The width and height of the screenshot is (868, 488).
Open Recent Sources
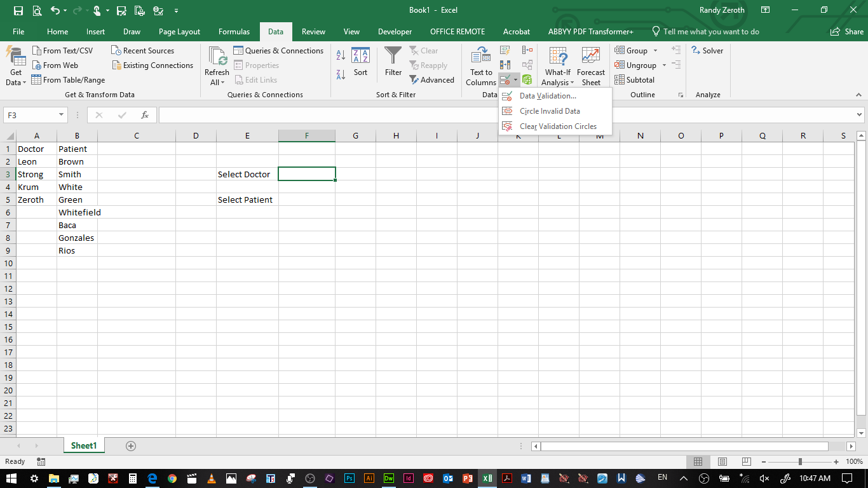pos(143,51)
